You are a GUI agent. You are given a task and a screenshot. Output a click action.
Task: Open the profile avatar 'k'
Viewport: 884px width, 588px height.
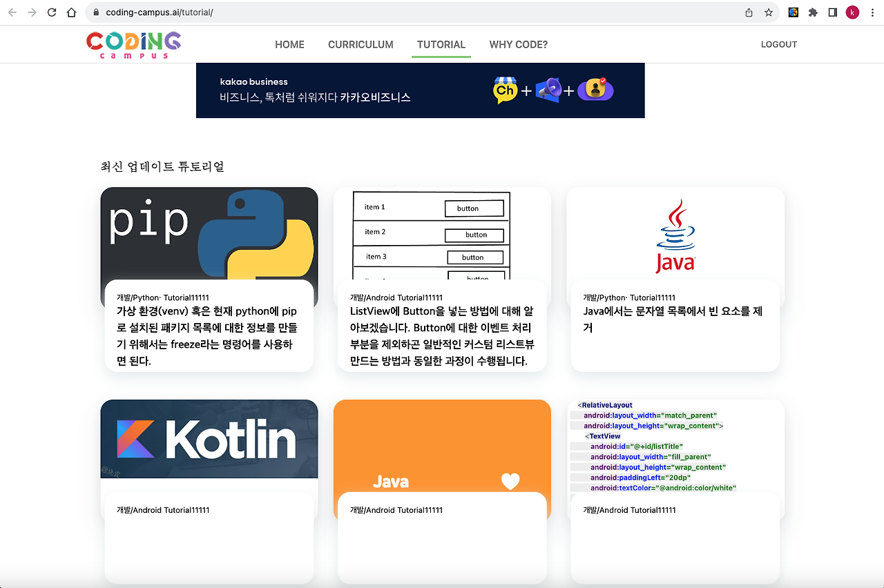[852, 12]
